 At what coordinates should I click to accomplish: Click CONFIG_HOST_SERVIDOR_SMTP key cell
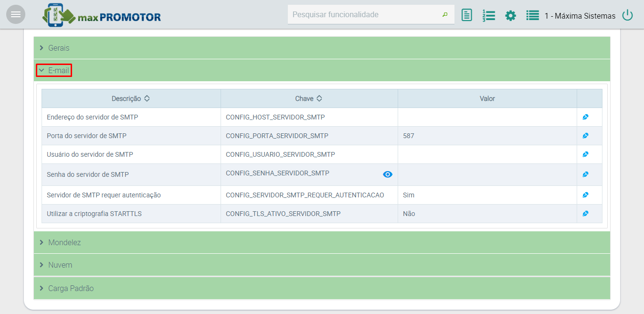click(309, 117)
